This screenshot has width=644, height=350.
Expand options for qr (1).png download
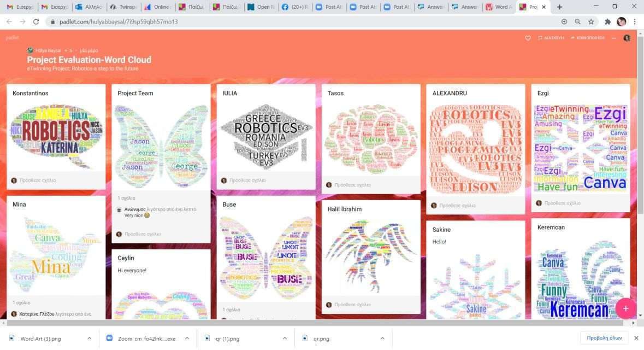[x=285, y=338]
